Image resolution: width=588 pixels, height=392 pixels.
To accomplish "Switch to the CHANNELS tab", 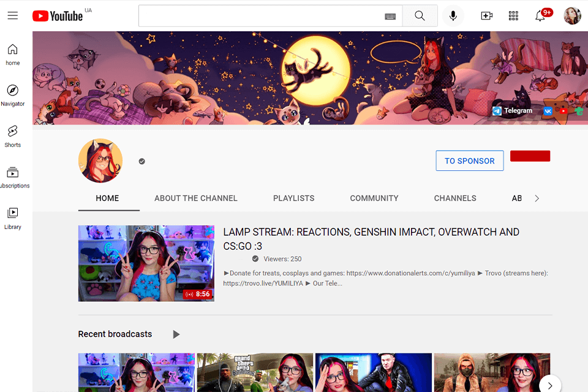I will (455, 198).
